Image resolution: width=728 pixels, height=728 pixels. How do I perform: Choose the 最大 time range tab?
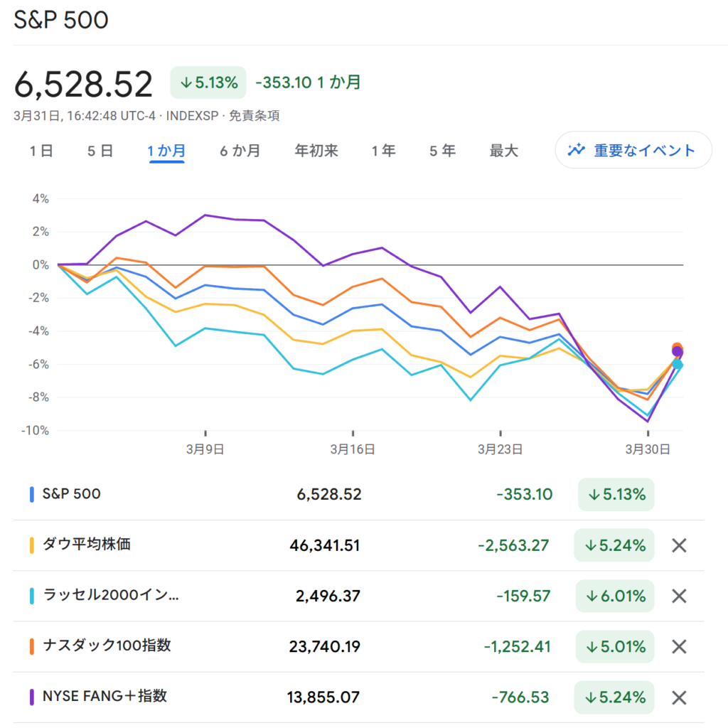point(503,151)
